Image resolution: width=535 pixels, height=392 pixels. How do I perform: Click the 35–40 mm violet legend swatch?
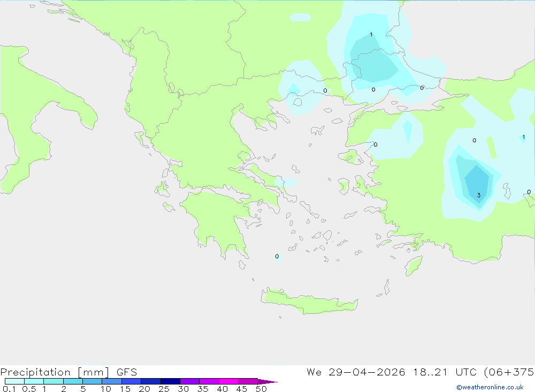tap(209, 381)
